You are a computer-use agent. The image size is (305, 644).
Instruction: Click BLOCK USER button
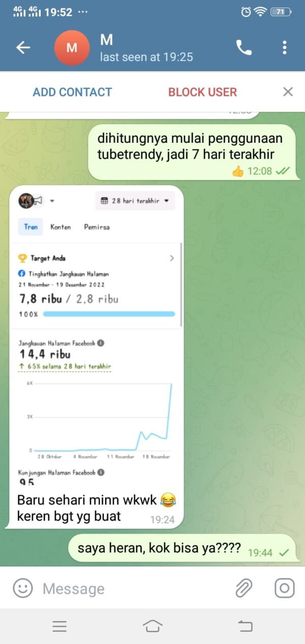[x=202, y=92]
